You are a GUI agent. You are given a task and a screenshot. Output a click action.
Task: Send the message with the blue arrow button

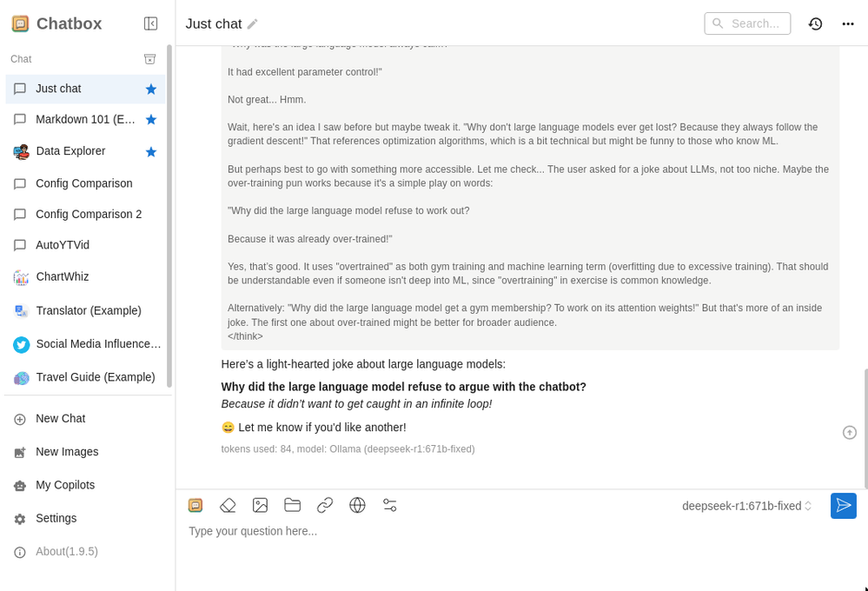click(x=843, y=506)
